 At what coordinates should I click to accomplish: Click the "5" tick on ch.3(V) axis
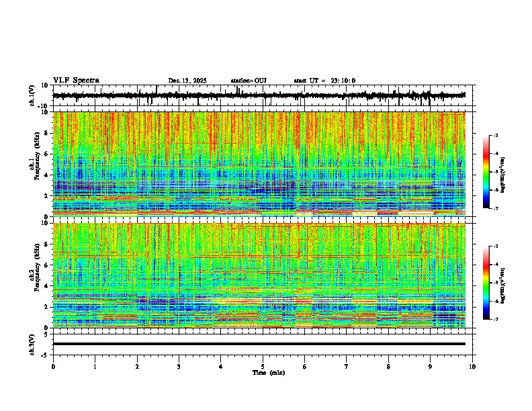(x=46, y=334)
